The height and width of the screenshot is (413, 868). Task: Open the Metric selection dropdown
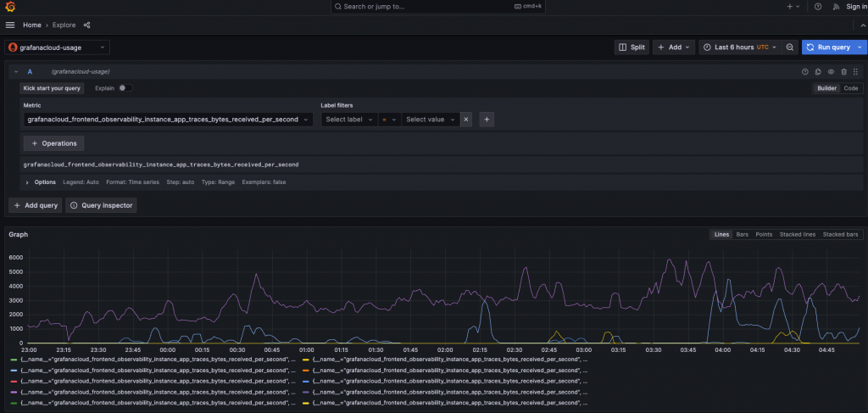tap(169, 119)
